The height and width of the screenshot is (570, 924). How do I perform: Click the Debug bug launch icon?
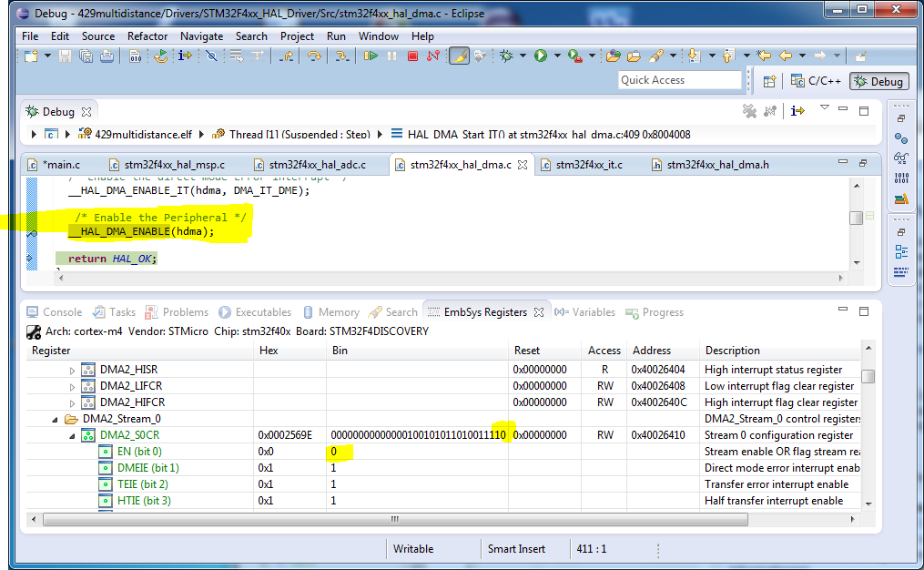click(506, 56)
